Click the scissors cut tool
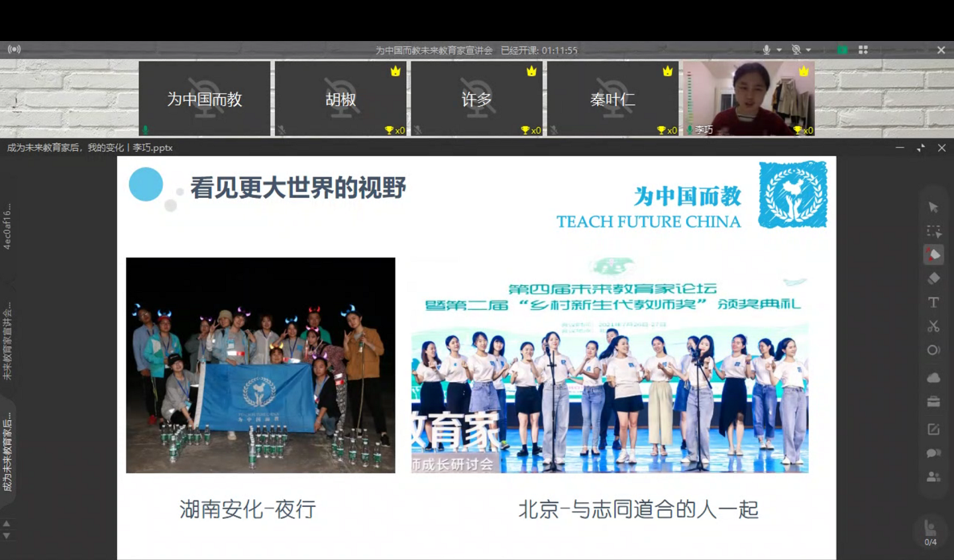954x560 pixels. point(933,326)
